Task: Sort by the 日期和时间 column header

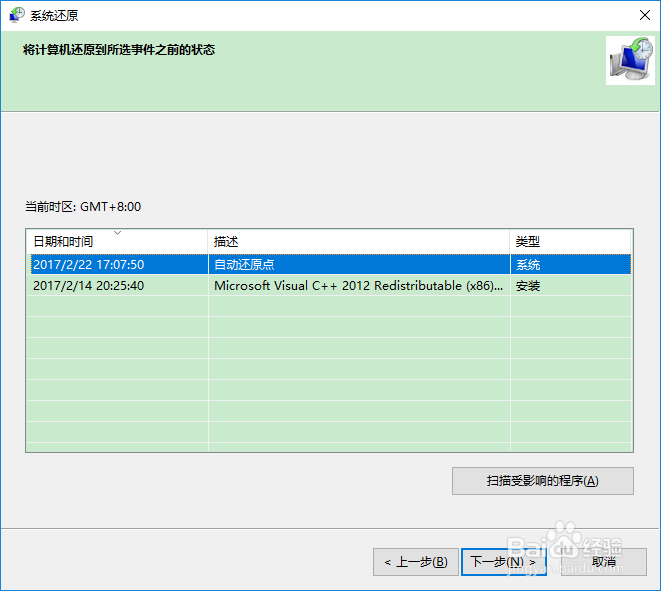Action: 117,242
